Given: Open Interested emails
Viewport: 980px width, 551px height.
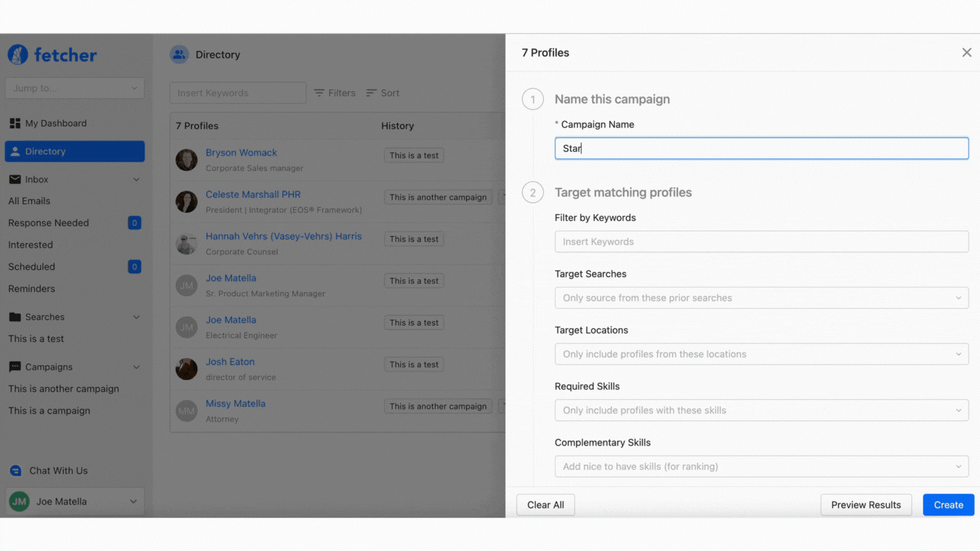Looking at the screenshot, I should click(31, 245).
